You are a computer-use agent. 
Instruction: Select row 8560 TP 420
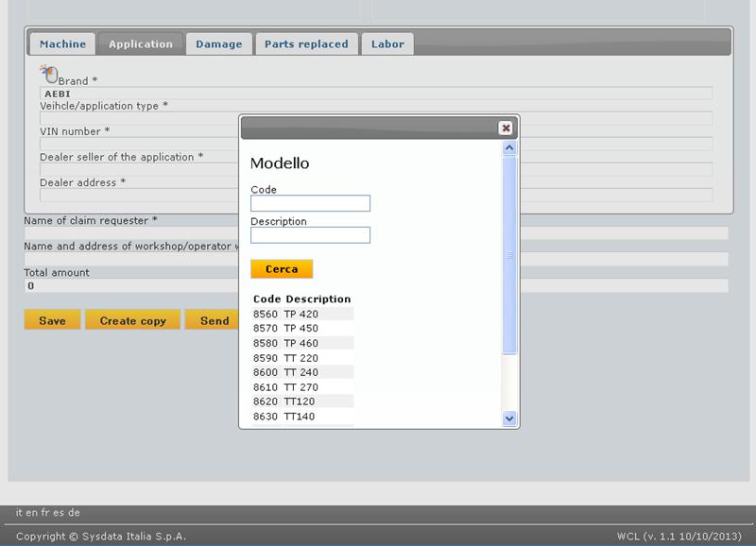302,314
